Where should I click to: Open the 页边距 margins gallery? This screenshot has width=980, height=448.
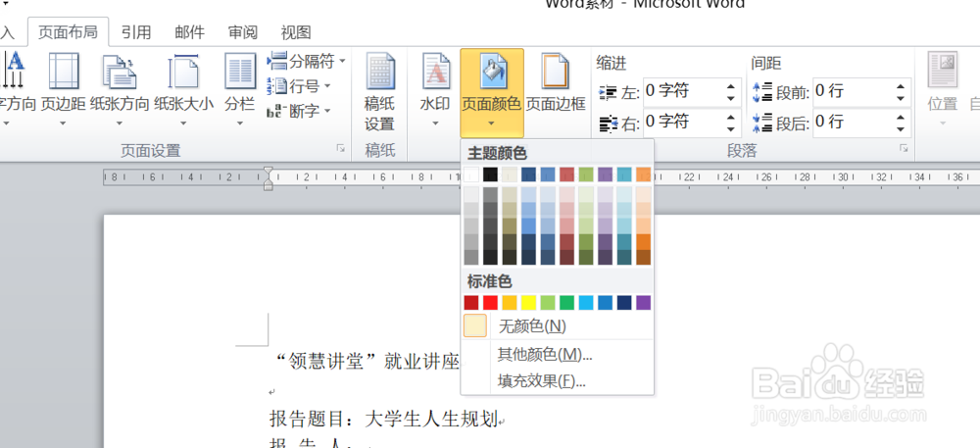click(63, 89)
